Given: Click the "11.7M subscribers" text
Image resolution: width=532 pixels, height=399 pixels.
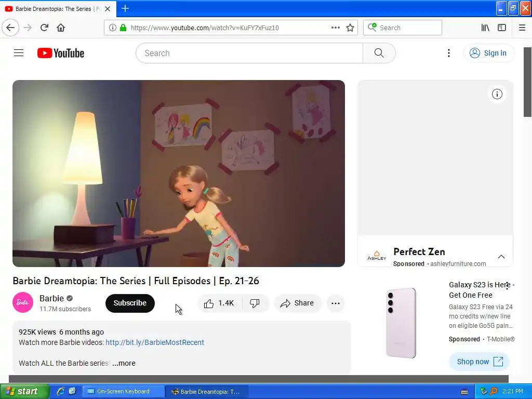Looking at the screenshot, I should coord(65,309).
